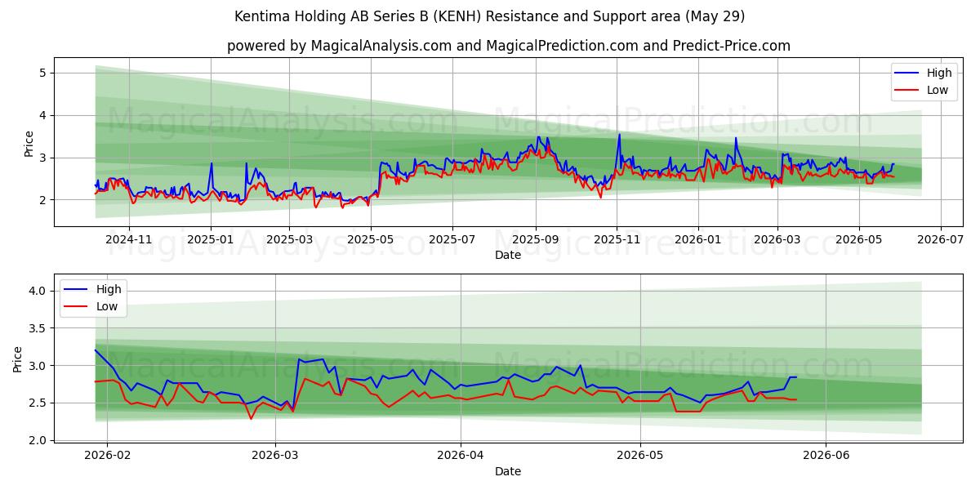
Task: Click the 2026-07 tick label
Action: (941, 241)
